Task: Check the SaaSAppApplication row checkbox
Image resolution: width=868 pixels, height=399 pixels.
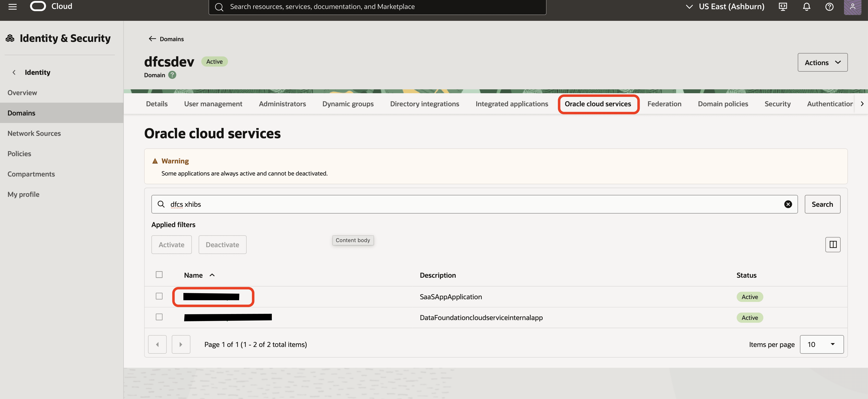Action: [159, 296]
